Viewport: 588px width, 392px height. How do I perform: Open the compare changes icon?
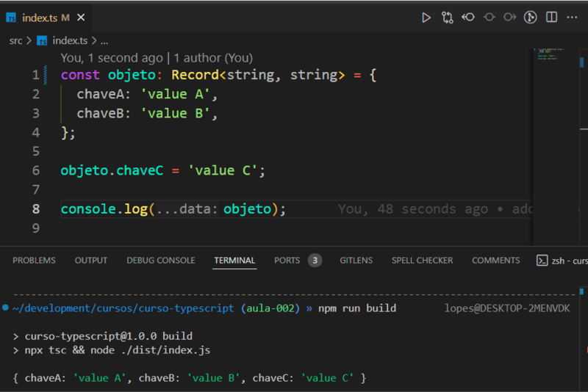click(x=447, y=18)
